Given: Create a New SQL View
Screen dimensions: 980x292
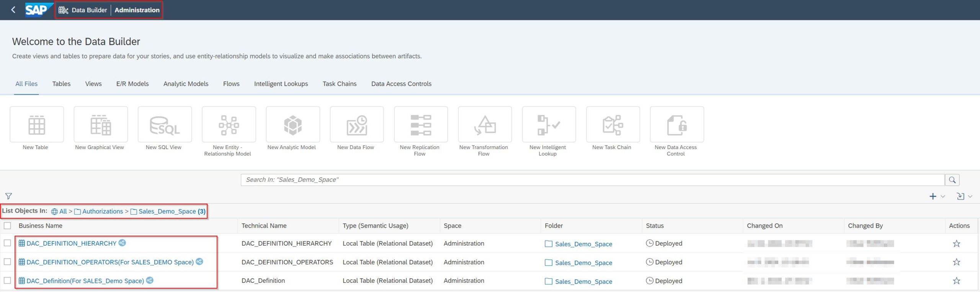Looking at the screenshot, I should 165,125.
